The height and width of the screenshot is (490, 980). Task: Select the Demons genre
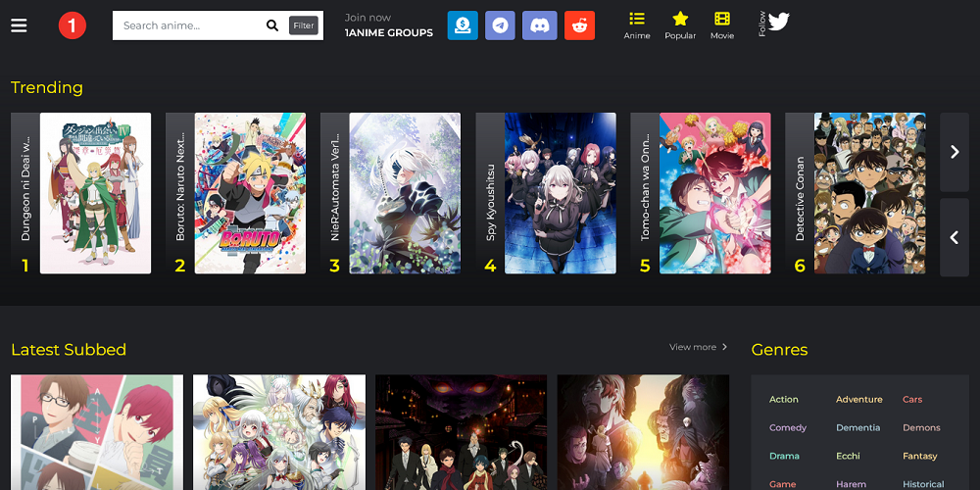921,428
